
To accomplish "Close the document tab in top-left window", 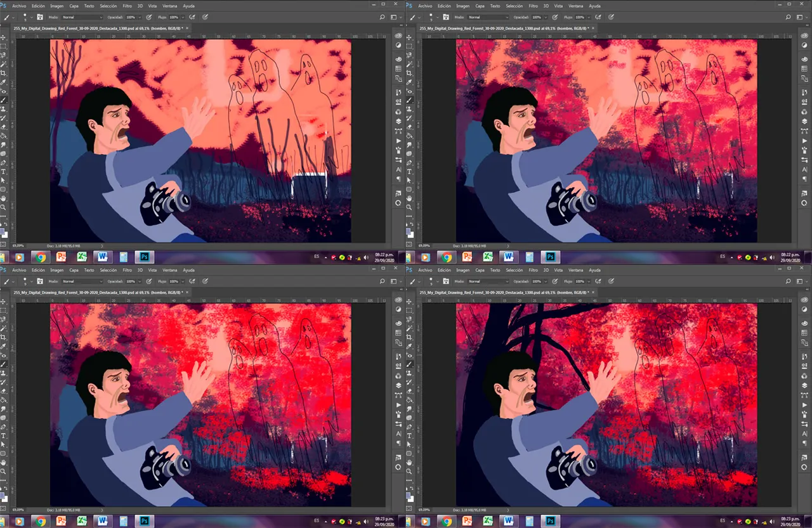I will [x=187, y=28].
